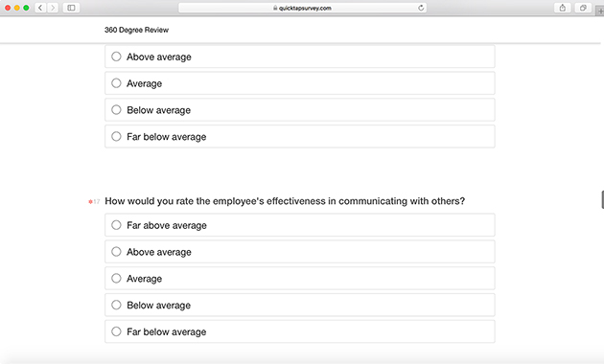Reload the page with the refresh icon

(x=421, y=8)
